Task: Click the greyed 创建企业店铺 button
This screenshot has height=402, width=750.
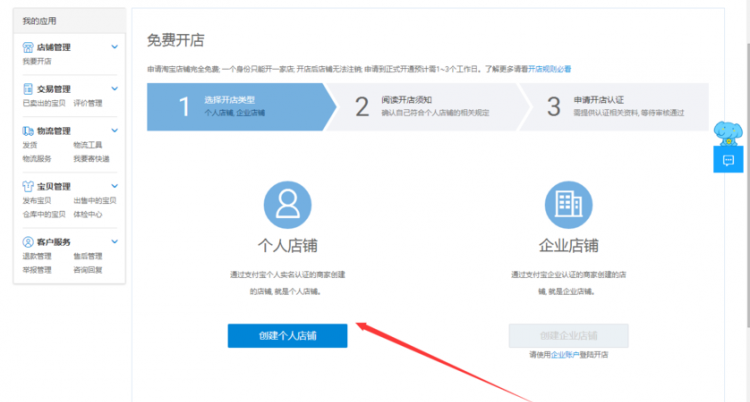Action: [x=568, y=335]
